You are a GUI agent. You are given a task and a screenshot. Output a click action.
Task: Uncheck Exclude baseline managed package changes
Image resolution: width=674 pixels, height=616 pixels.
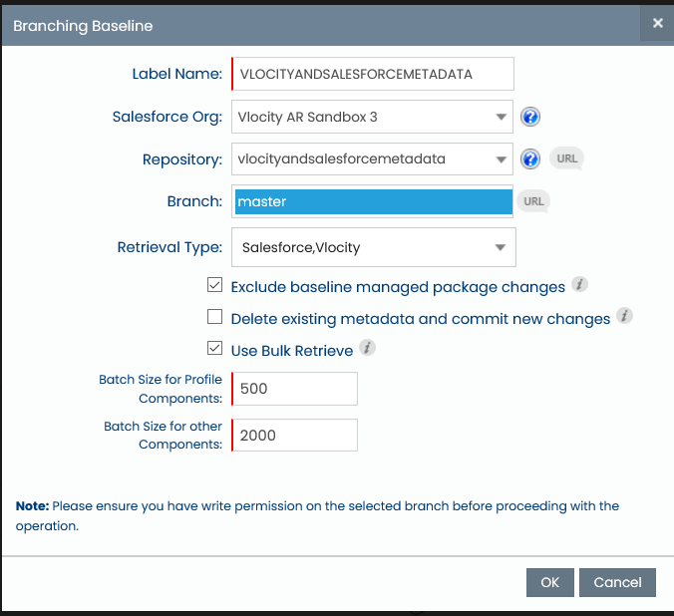click(x=214, y=286)
